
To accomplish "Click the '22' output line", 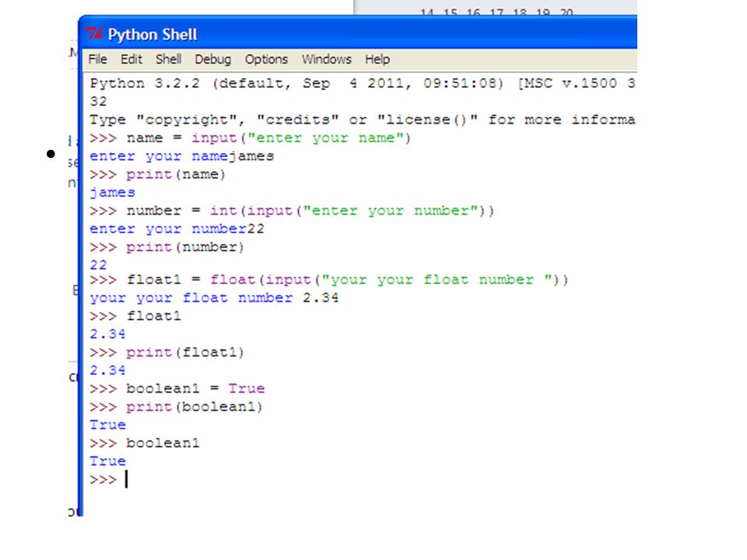I will click(x=99, y=265).
